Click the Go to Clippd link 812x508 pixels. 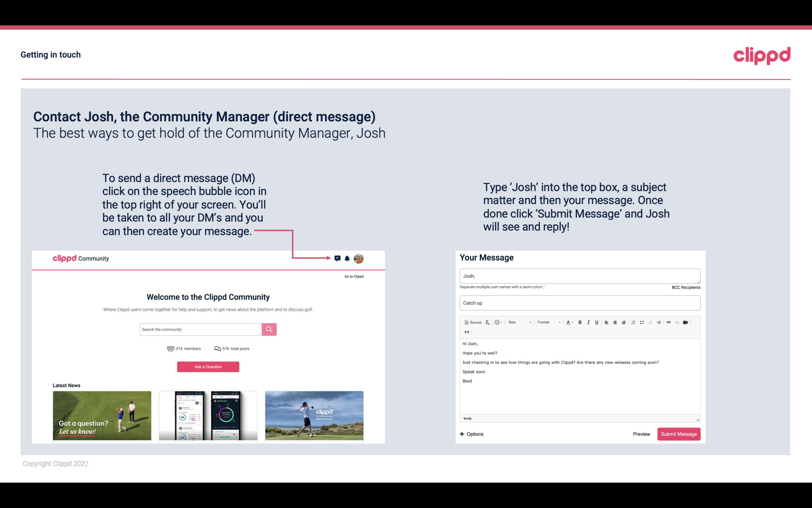point(353,276)
